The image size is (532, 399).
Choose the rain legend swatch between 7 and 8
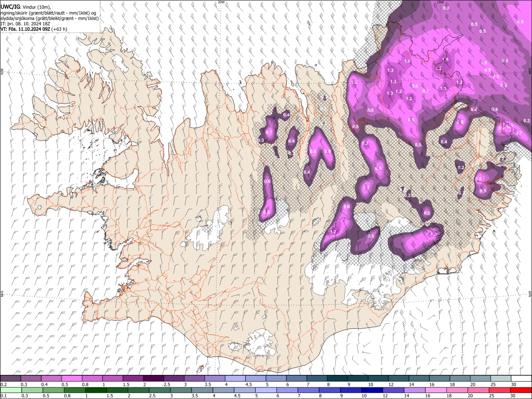pos(309,390)
